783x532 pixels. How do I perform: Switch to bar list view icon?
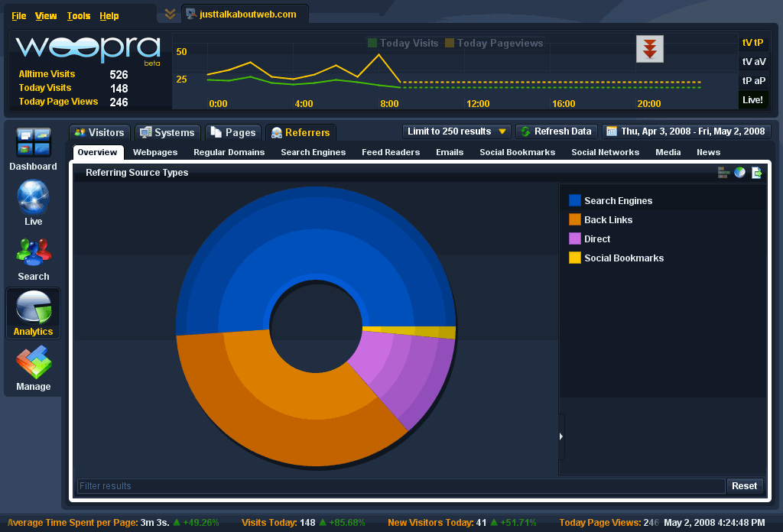tap(723, 173)
